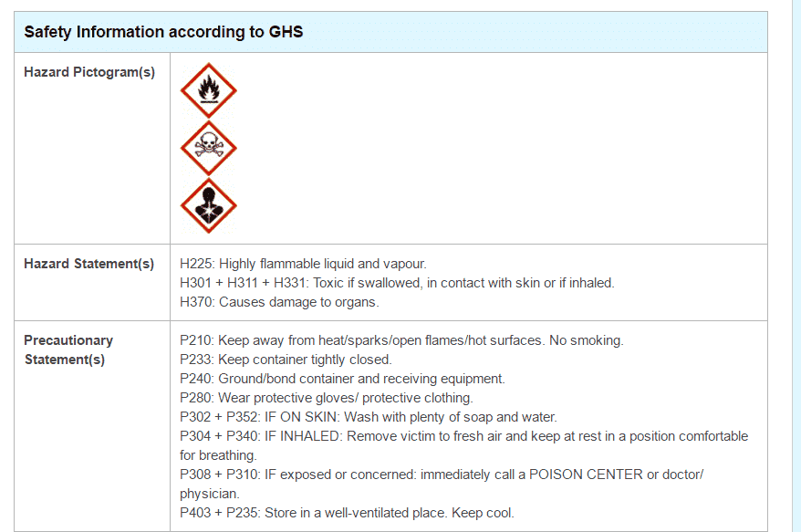The height and width of the screenshot is (532, 801).
Task: Click the H301 + H311 + H331 toxic statement
Action: click(397, 283)
